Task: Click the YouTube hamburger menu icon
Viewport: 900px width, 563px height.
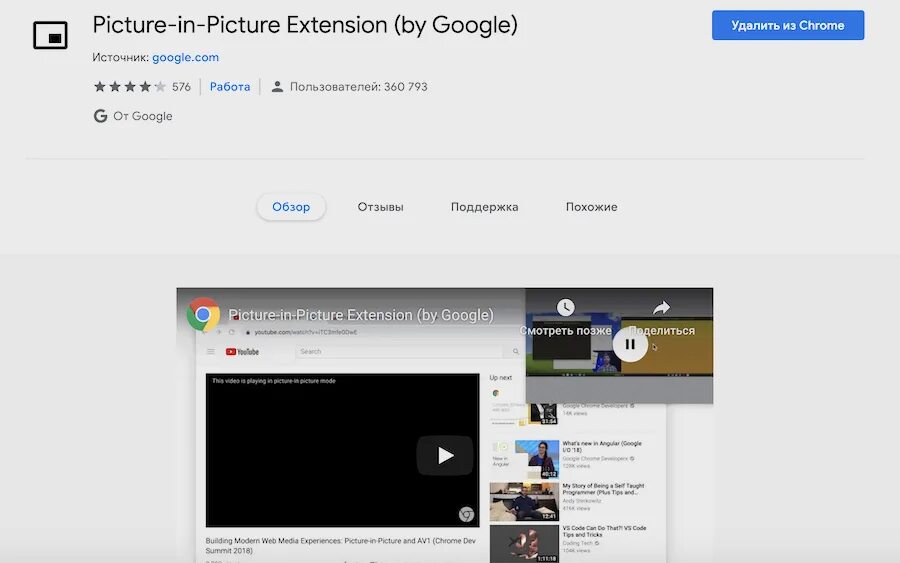Action: tap(211, 352)
